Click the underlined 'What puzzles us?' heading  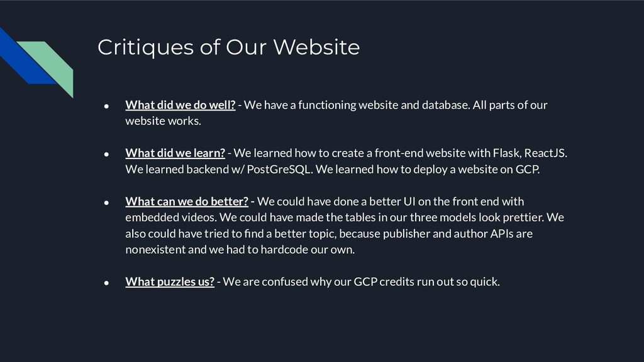[170, 282]
